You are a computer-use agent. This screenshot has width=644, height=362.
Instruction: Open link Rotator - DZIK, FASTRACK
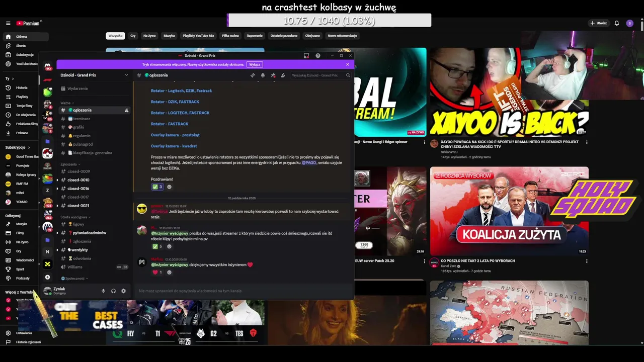coord(175,102)
